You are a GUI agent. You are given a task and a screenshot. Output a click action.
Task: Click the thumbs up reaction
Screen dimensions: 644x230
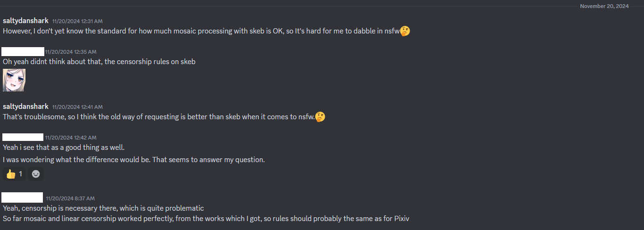pos(15,174)
